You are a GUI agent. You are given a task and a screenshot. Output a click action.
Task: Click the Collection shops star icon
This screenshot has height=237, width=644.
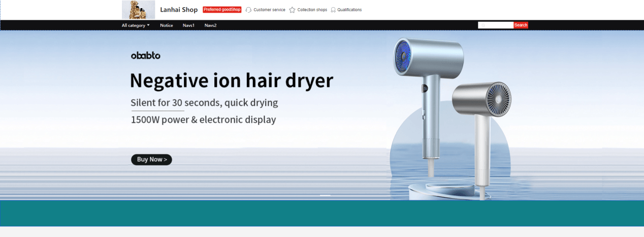coord(292,10)
